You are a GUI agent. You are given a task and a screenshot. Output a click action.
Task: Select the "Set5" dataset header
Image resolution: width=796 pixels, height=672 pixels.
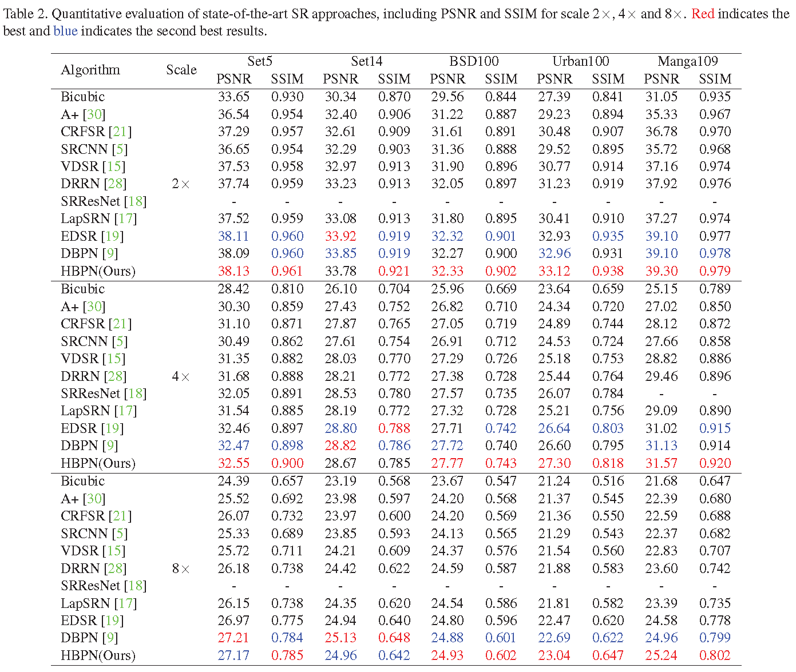tap(260, 61)
